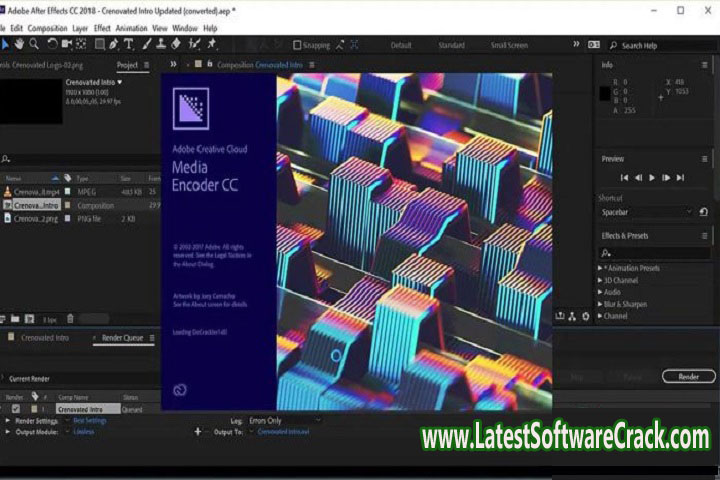Expand the Blur & Sharpen effects category
The image size is (720, 480).
coord(600,304)
